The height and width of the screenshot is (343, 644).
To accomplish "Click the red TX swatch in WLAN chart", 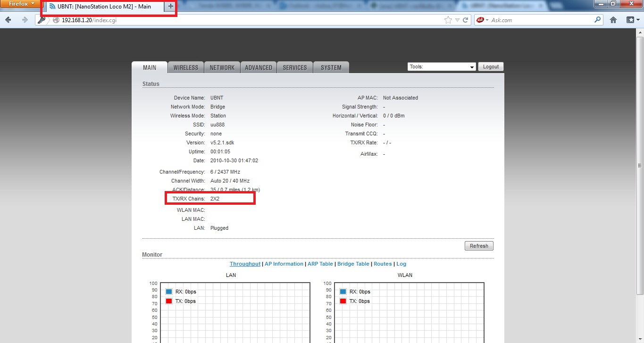I will tap(343, 301).
